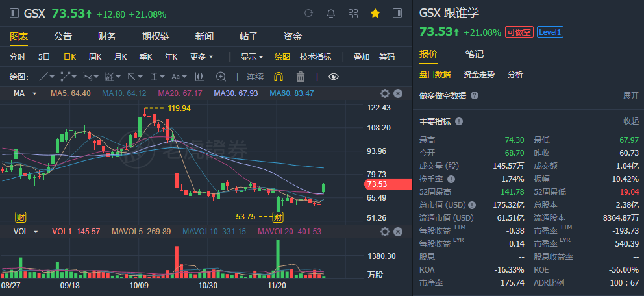Toggle the yellow magnet snap icon
Screen dimensions: 644x296
click(278, 77)
